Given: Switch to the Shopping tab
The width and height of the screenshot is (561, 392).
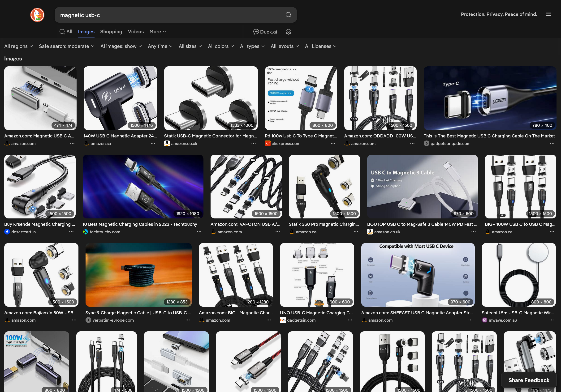Looking at the screenshot, I should [x=111, y=32].
